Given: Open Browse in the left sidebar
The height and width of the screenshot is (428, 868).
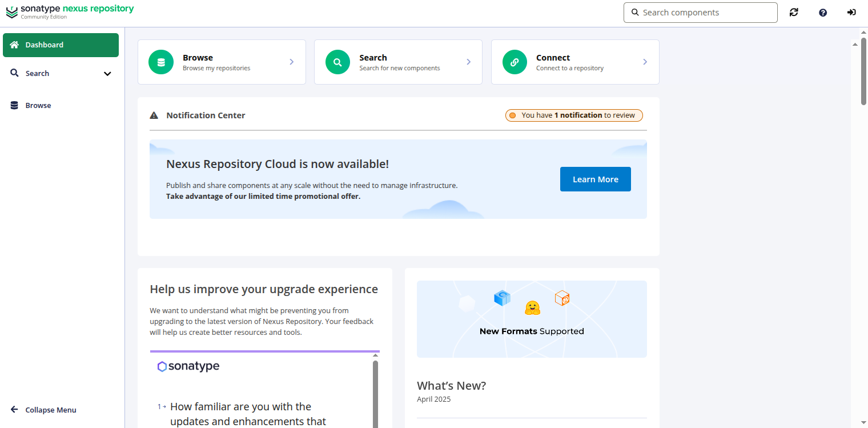Looking at the screenshot, I should (38, 106).
